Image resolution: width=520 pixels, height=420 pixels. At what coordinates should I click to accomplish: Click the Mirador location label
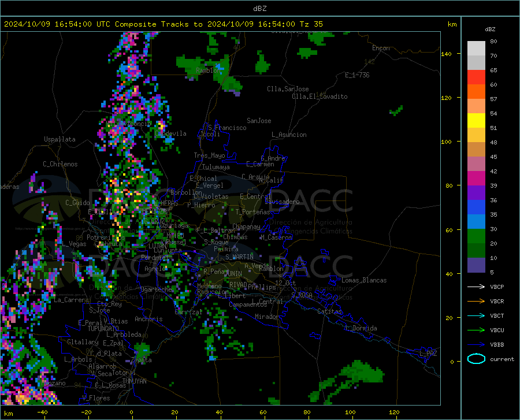point(267,317)
